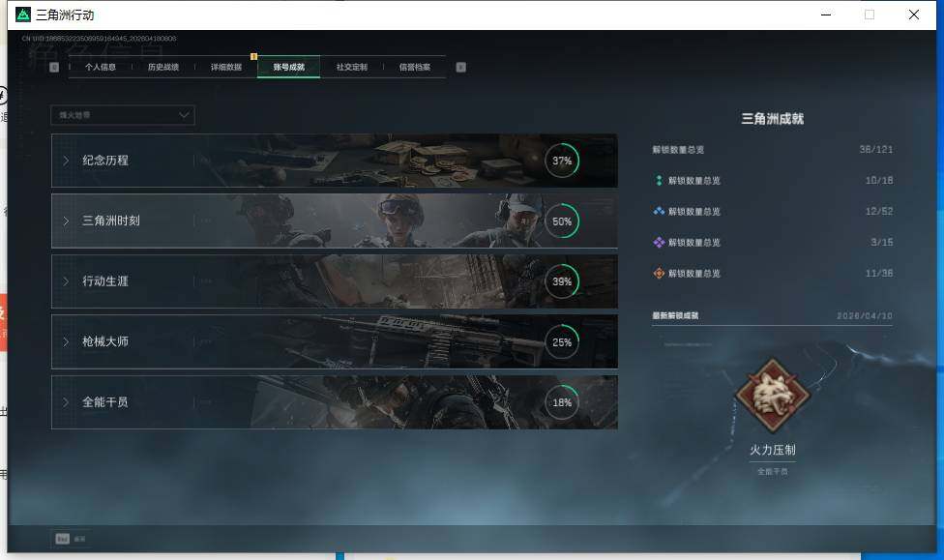944x560 pixels.
Task: Go to the 详细数据 tab
Action: click(225, 67)
